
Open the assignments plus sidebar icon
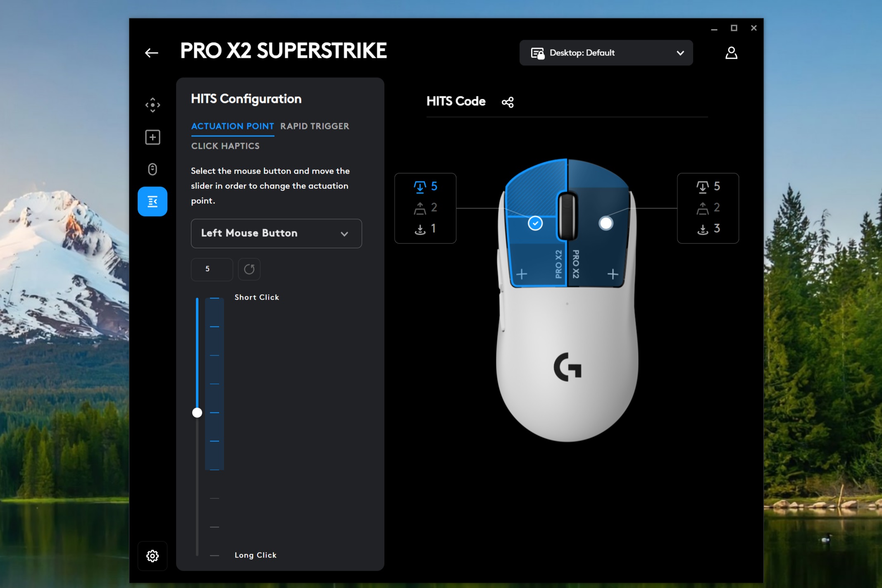click(153, 137)
